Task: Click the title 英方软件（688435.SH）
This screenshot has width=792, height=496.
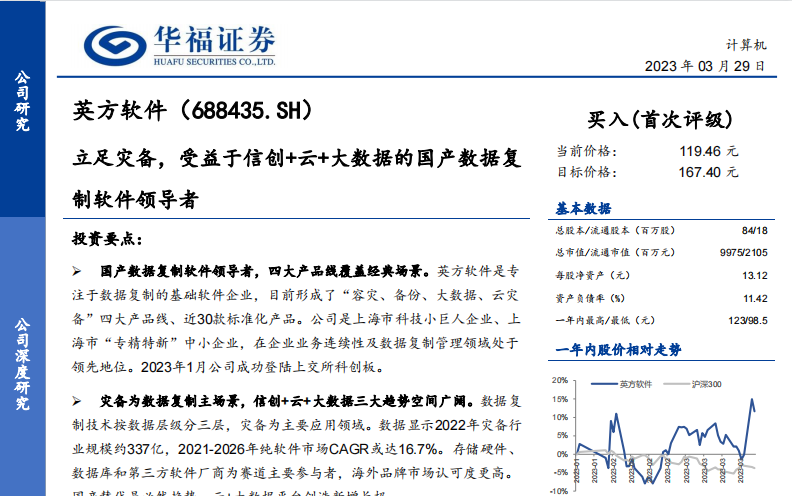Action: (x=192, y=111)
